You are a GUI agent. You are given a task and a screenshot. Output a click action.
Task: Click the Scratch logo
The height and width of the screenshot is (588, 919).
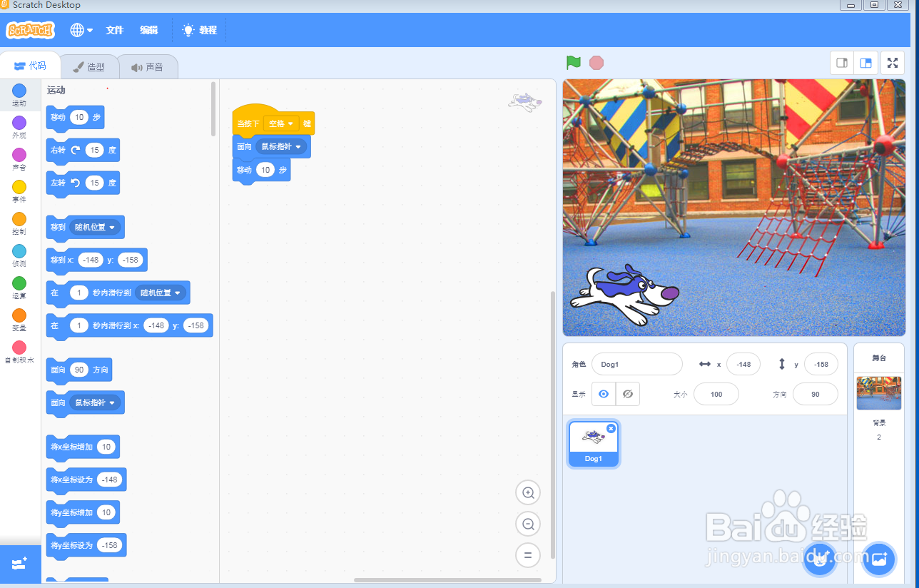coord(30,30)
